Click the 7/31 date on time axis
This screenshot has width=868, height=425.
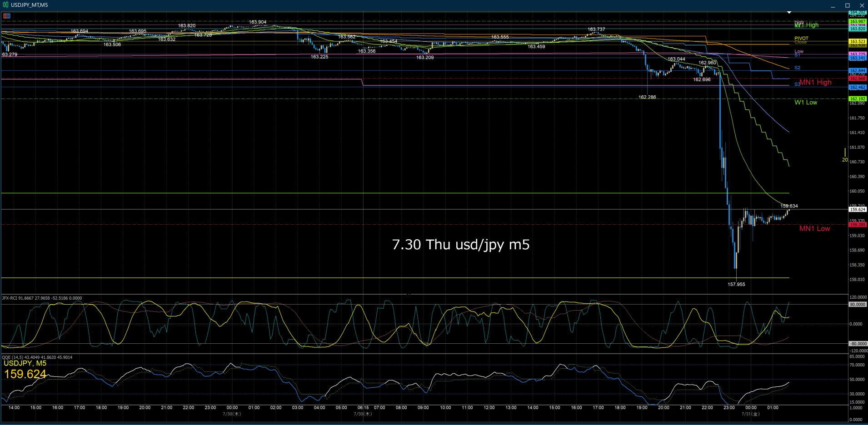click(x=751, y=414)
